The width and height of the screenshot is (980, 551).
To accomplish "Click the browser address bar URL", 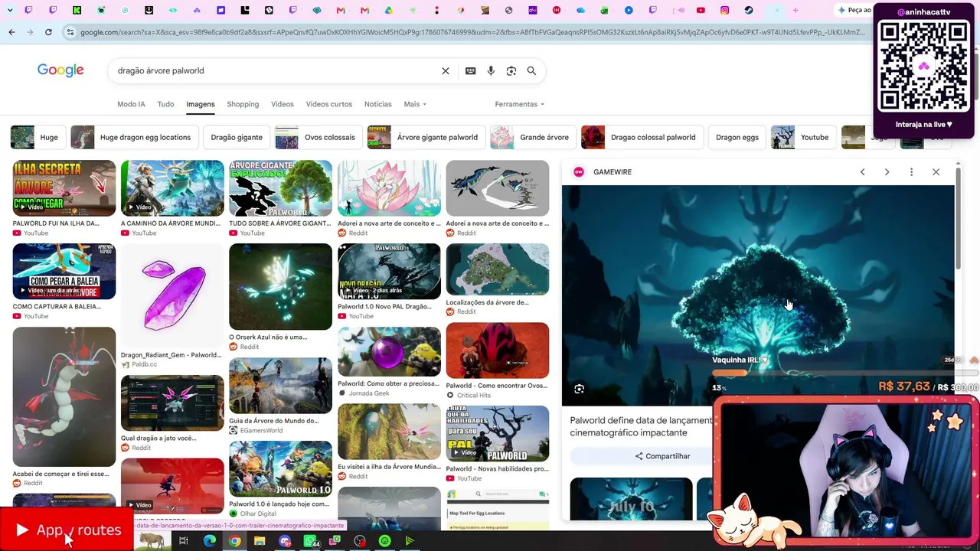I will [472, 32].
